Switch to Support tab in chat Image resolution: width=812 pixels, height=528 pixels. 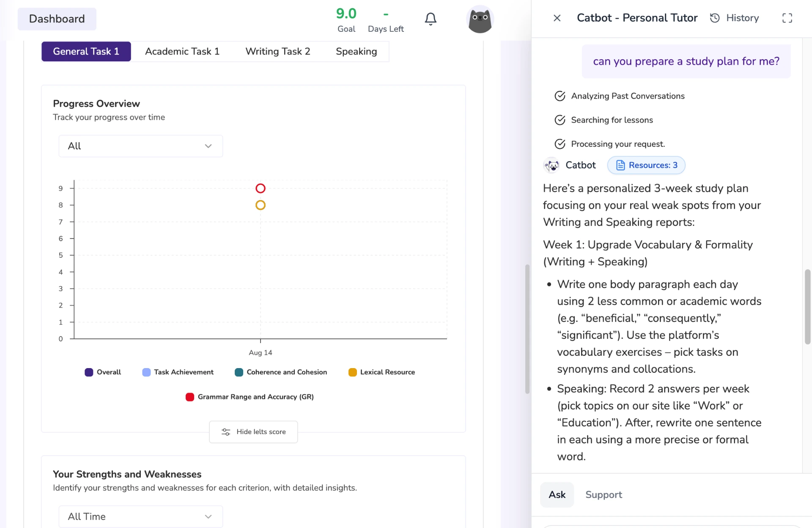pyautogui.click(x=604, y=495)
